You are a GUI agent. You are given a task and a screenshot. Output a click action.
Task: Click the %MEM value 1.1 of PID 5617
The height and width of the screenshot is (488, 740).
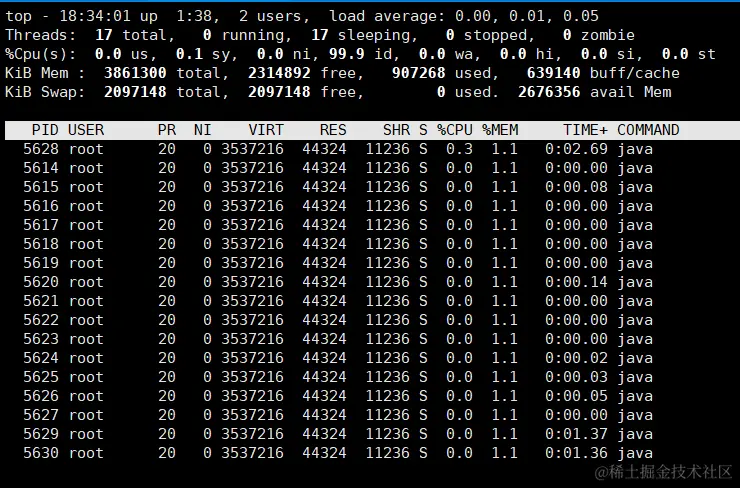505,225
